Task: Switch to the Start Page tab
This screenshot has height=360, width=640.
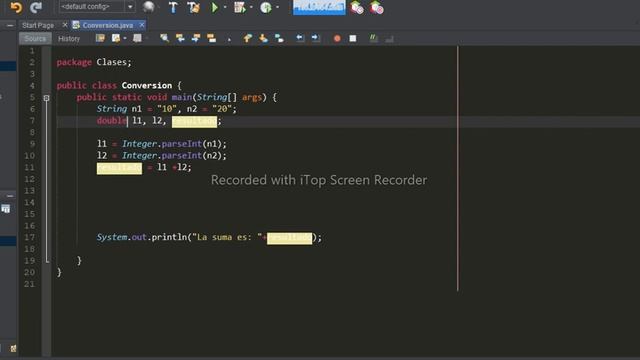Action: point(38,25)
